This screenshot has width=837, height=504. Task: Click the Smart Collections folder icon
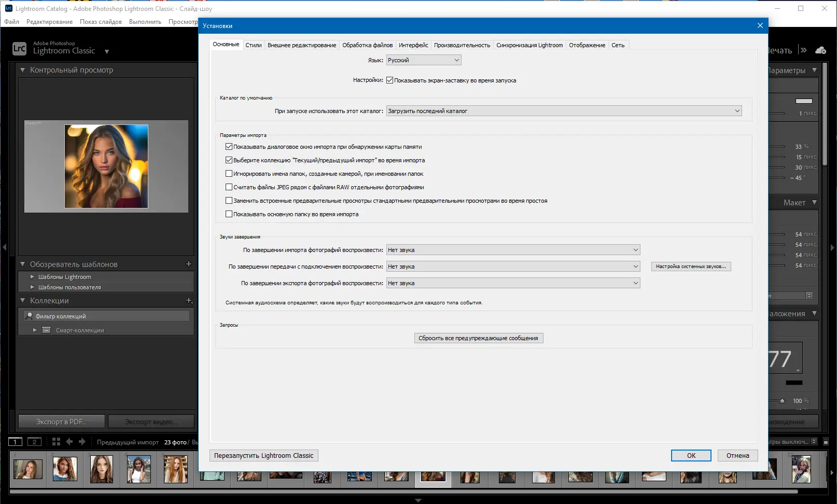46,330
